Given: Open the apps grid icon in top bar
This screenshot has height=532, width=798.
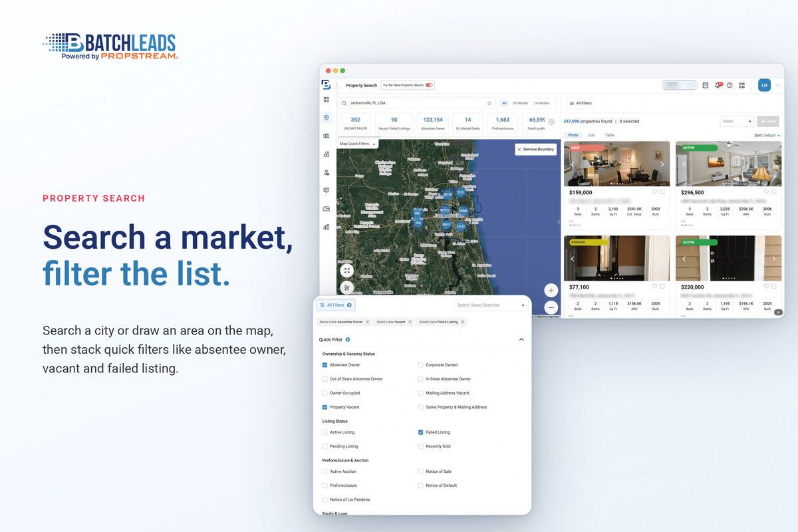Looking at the screenshot, I should (741, 85).
